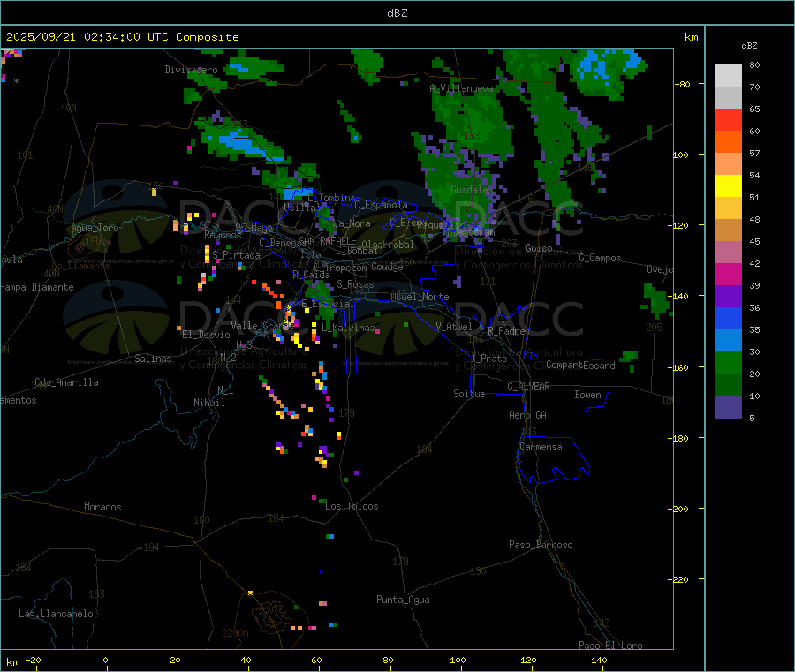Screen dimensions: 795x672
Task: Click the CompantEscard label
Action: click(x=580, y=366)
